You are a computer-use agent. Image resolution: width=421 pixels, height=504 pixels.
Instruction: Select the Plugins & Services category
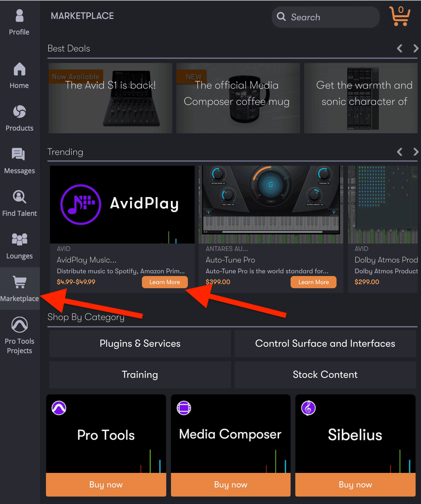pyautogui.click(x=140, y=343)
